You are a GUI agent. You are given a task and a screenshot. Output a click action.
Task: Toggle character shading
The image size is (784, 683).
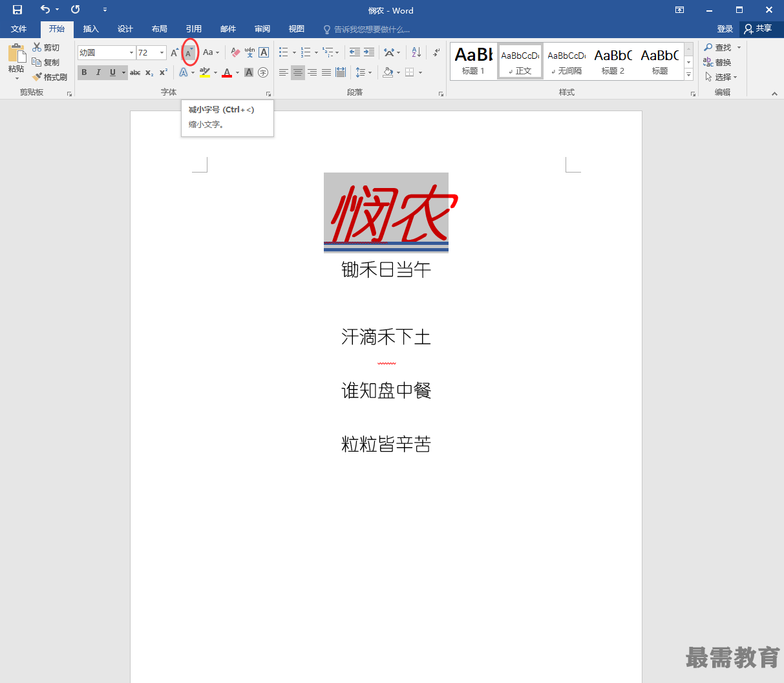pos(249,72)
